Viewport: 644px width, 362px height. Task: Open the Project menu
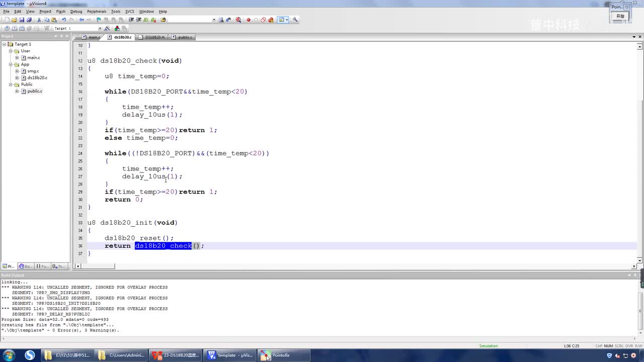click(x=45, y=11)
